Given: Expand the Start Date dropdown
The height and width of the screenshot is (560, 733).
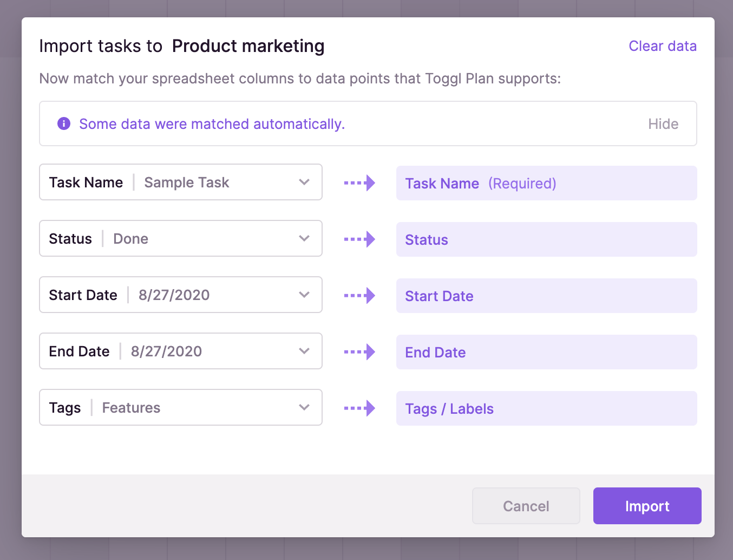Looking at the screenshot, I should 304,295.
